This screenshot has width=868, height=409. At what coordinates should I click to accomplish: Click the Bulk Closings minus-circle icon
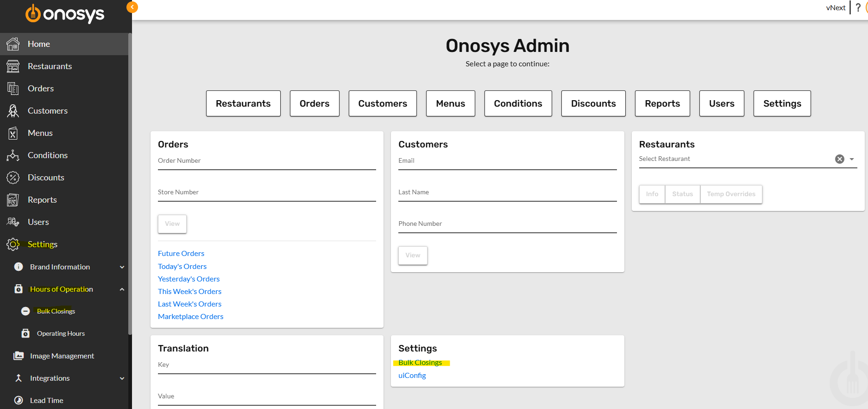(25, 311)
